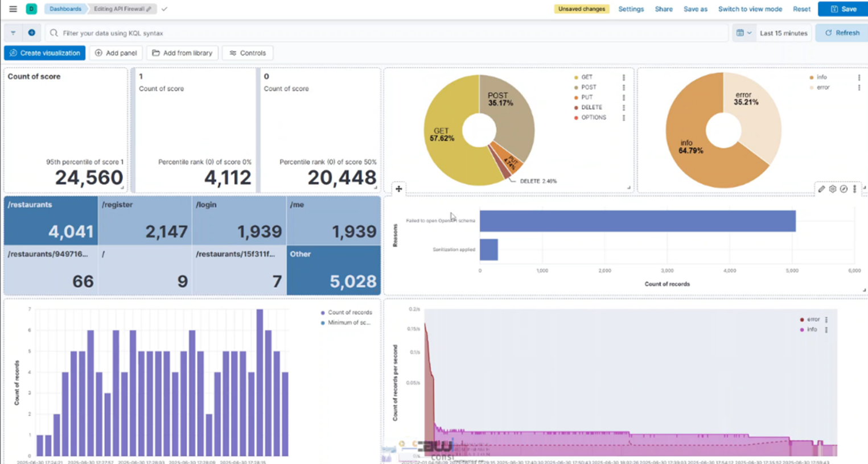Click the compass explore icon on the panel
Screen dimensions: 868x464
[x=844, y=189]
